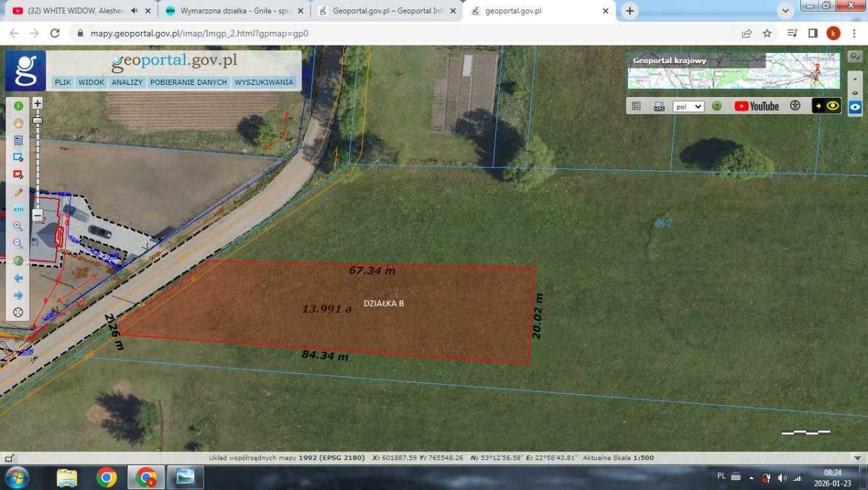
Task: Expand the Chrome tab search chevron
Action: coord(786,11)
